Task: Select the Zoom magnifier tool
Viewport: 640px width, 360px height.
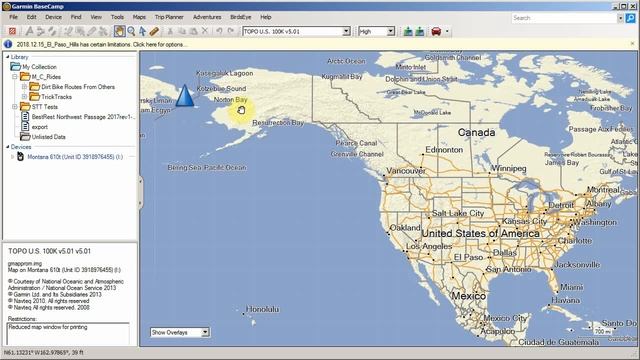Action: [x=131, y=31]
